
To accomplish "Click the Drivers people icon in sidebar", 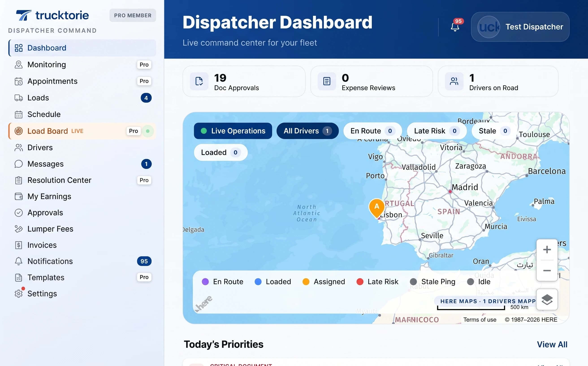I will click(x=19, y=147).
